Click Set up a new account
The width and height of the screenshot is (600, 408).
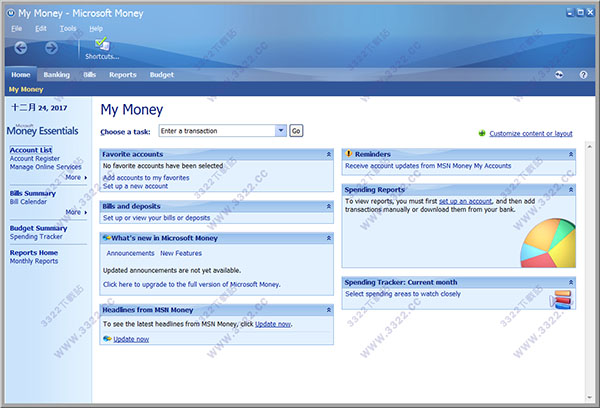135,186
